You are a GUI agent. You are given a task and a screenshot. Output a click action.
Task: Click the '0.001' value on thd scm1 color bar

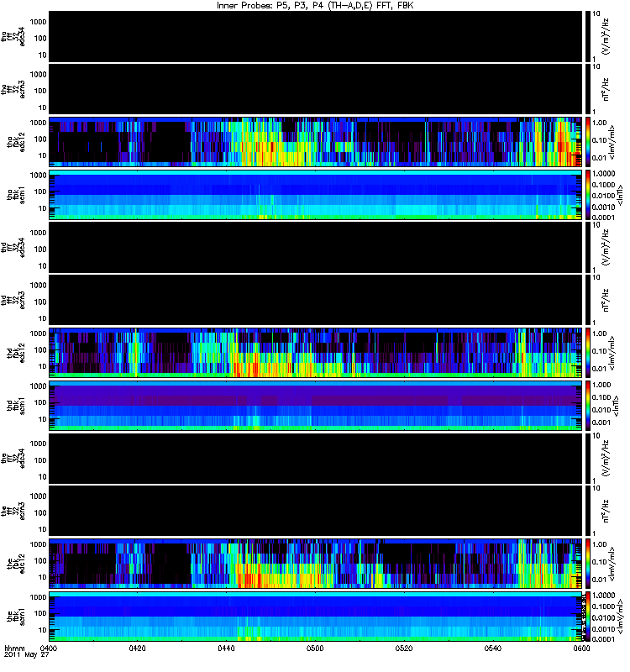pos(601,423)
